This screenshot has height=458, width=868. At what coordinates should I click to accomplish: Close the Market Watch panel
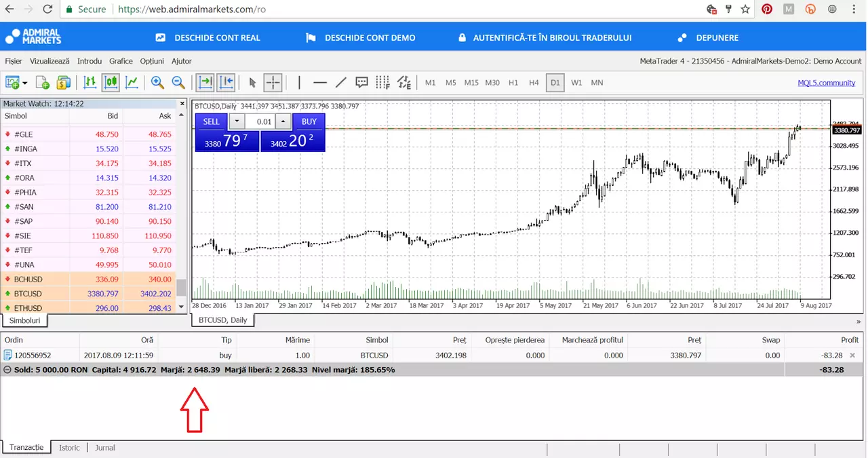[182, 104]
